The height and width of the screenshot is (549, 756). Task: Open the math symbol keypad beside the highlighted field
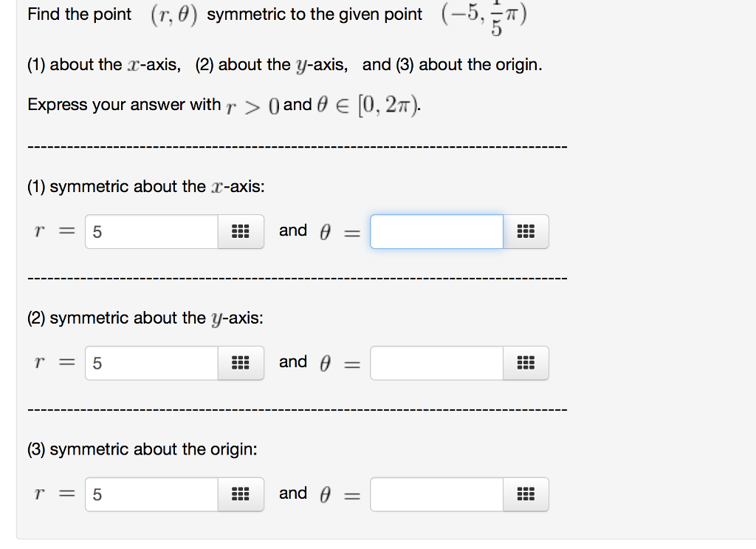click(526, 231)
